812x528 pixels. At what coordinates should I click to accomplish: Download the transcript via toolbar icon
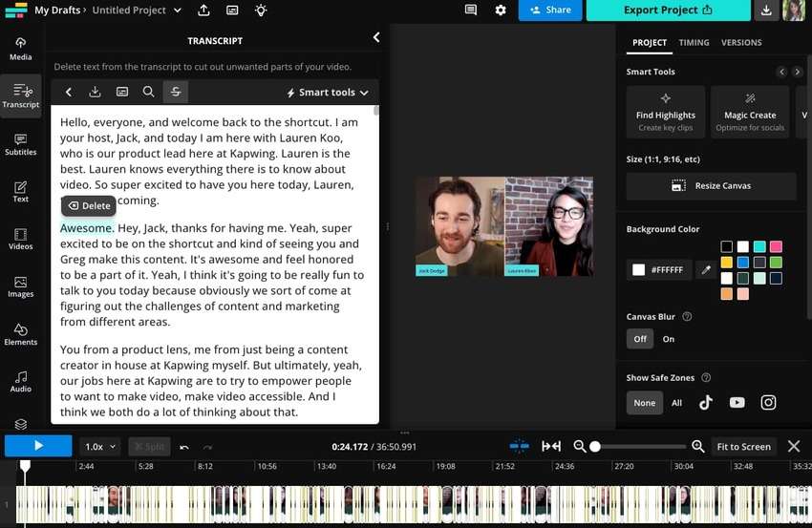95,93
